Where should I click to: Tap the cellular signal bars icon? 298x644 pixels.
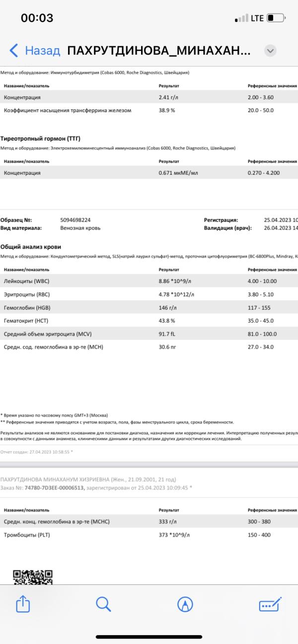(241, 18)
